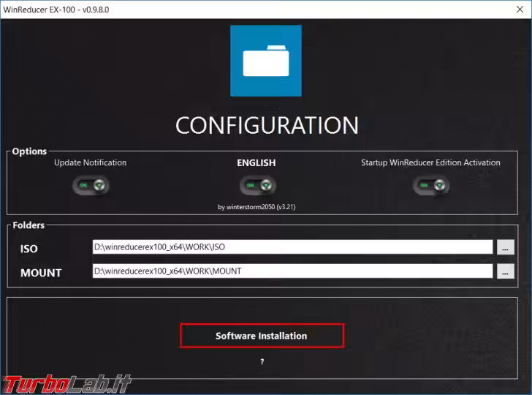Open Software Installation
This screenshot has height=395, width=532.
(262, 336)
